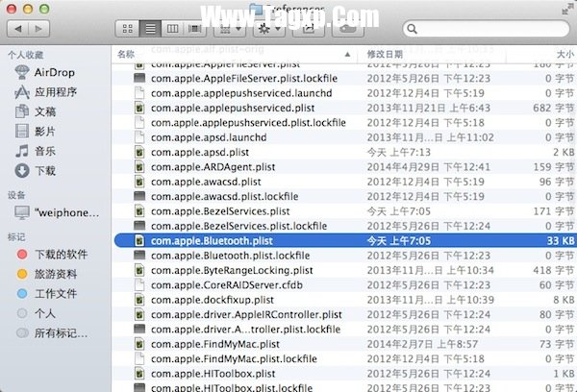Click blank document icon of com.apple.CoreRAIDServer.cfdb
The height and width of the screenshot is (392, 577).
tap(139, 285)
